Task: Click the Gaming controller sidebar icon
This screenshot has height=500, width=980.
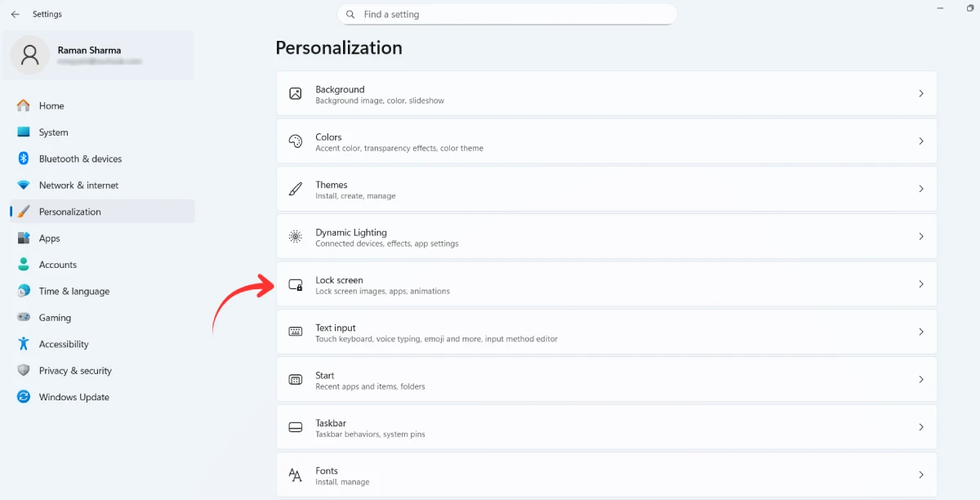Action: [23, 317]
